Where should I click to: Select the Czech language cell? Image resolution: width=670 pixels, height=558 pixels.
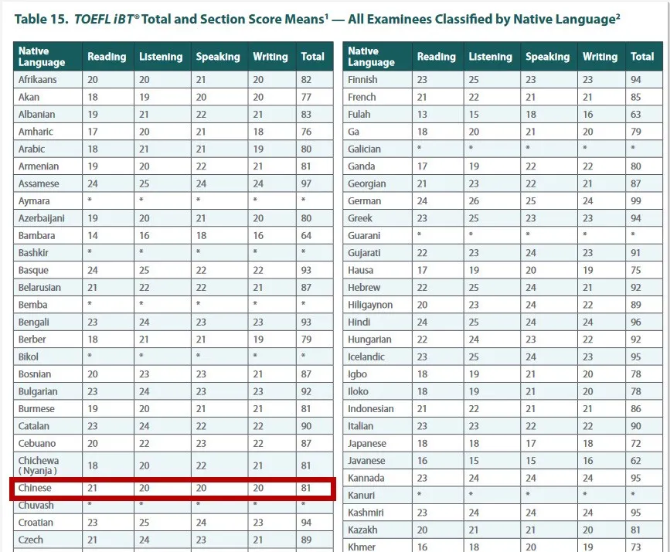[48, 540]
